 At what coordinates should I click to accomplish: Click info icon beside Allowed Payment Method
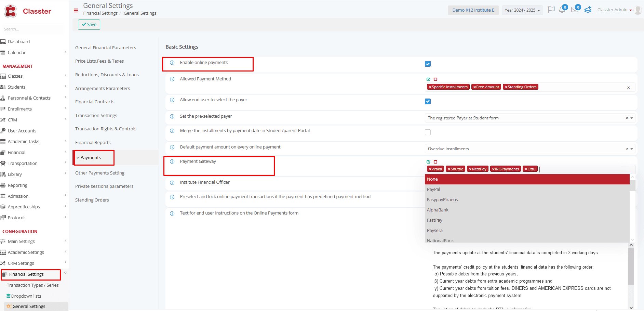tap(172, 79)
